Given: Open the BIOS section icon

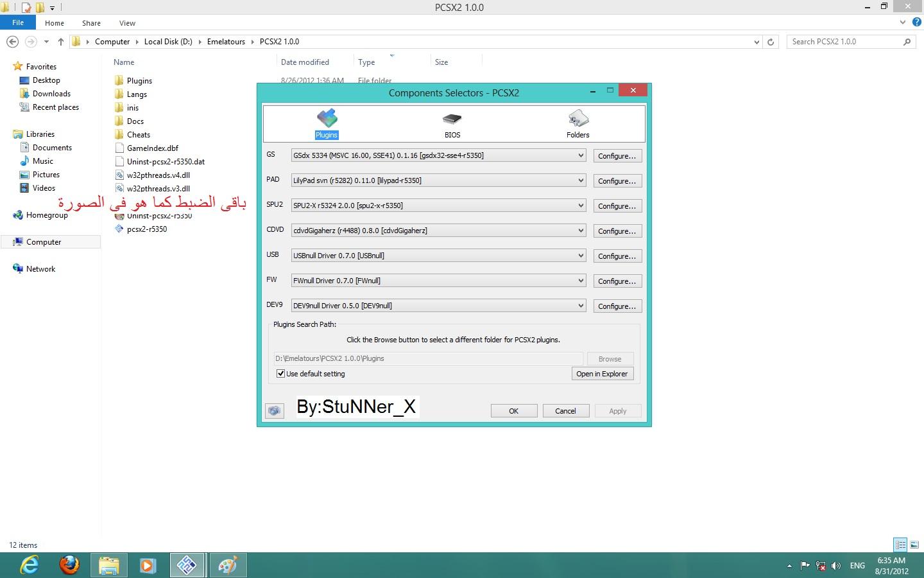Looking at the screenshot, I should (452, 125).
